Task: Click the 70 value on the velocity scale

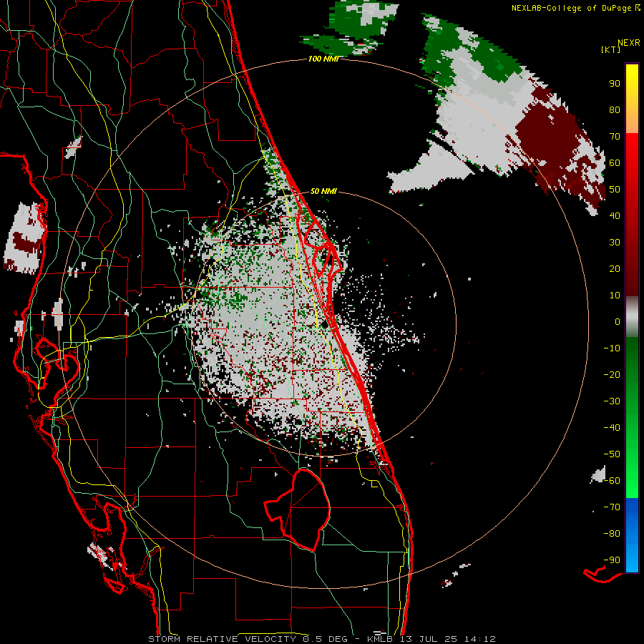Action: tap(615, 137)
